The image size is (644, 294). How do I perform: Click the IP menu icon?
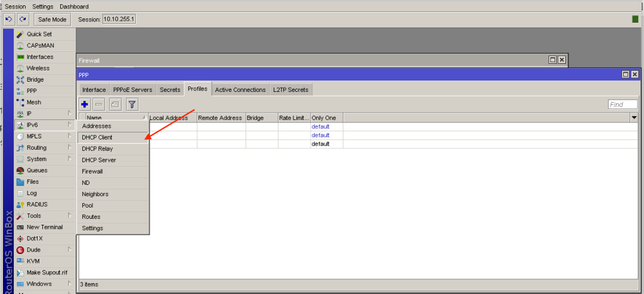click(x=20, y=113)
